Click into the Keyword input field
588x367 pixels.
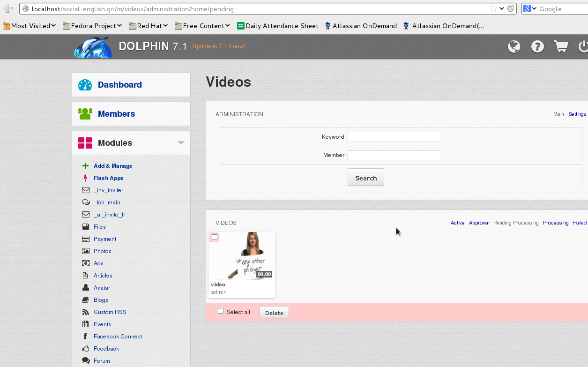(394, 137)
